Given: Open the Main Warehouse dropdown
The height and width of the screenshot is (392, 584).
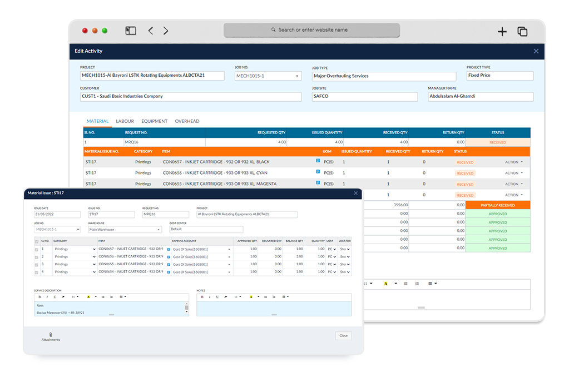Looking at the screenshot, I should [x=125, y=229].
